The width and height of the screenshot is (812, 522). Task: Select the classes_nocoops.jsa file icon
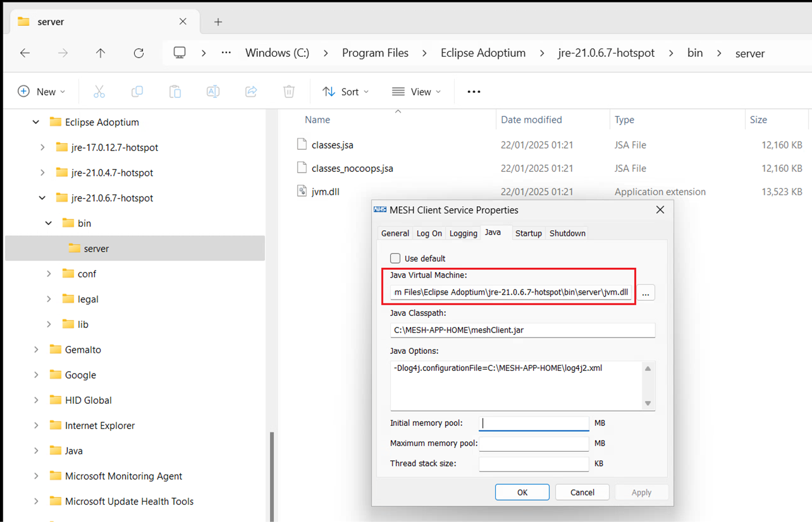click(302, 168)
